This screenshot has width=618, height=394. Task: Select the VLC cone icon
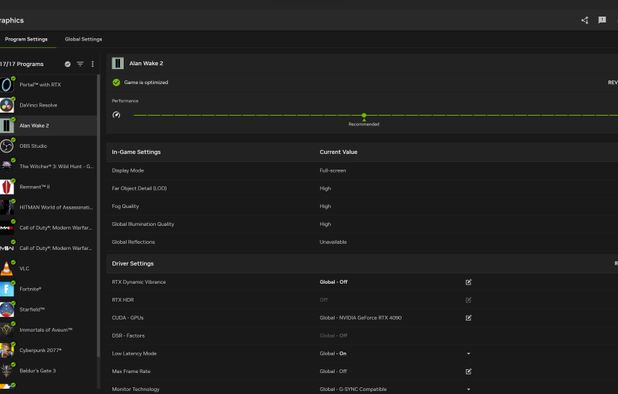(x=6, y=269)
